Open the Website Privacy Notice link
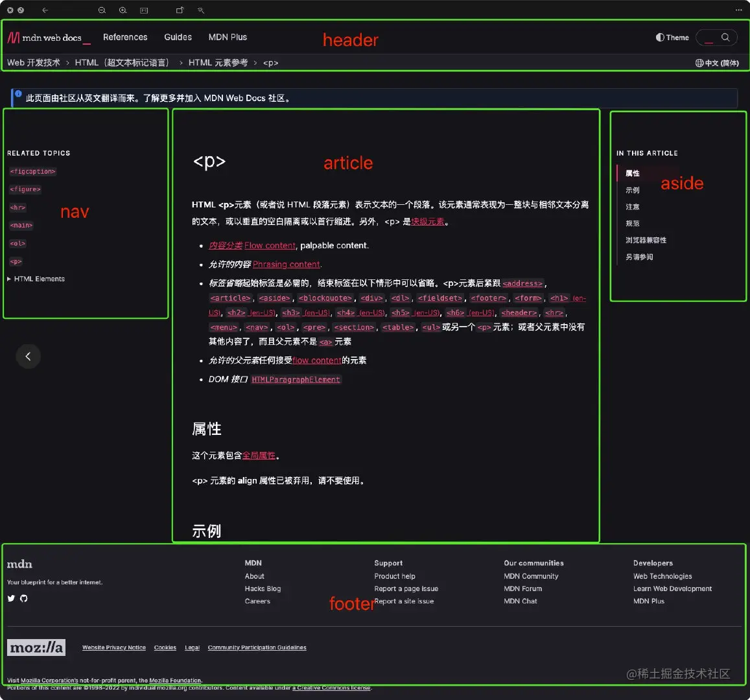 114,647
